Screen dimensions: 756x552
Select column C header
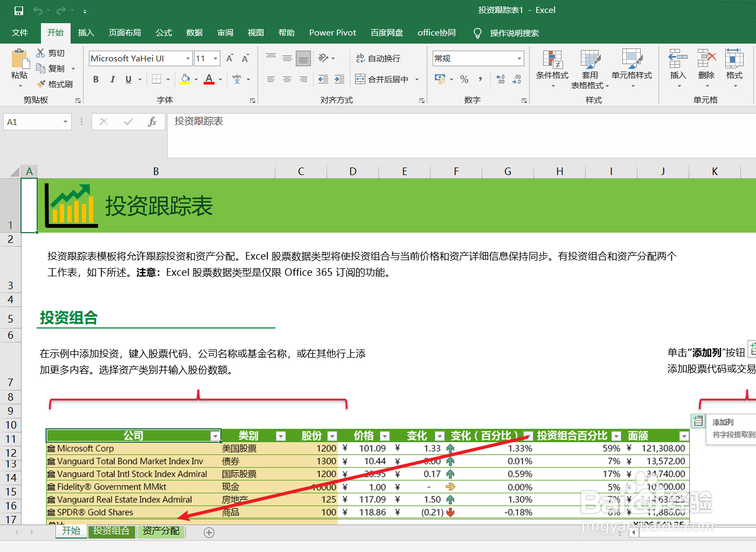pos(301,171)
